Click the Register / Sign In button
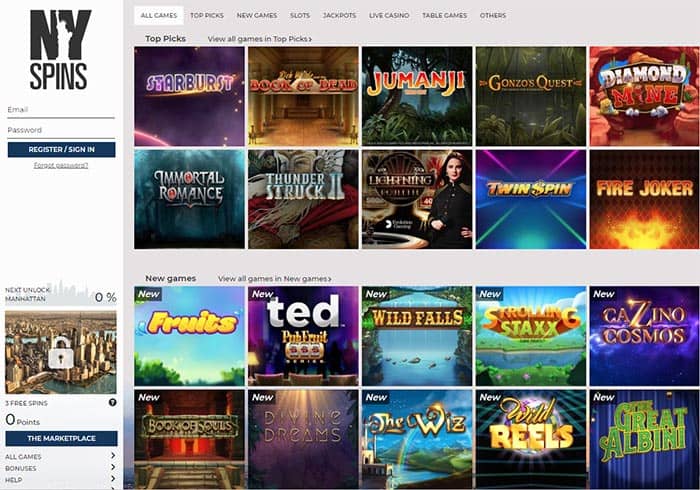 (x=62, y=149)
